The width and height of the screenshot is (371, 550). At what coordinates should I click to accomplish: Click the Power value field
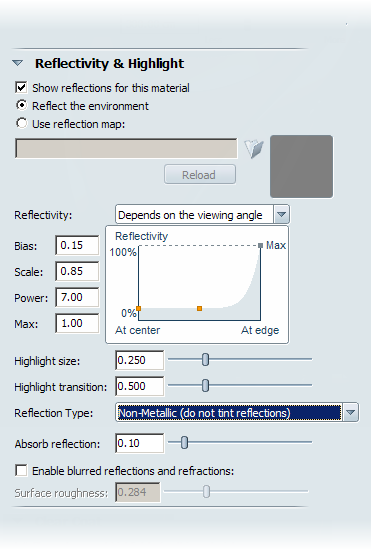(x=77, y=297)
